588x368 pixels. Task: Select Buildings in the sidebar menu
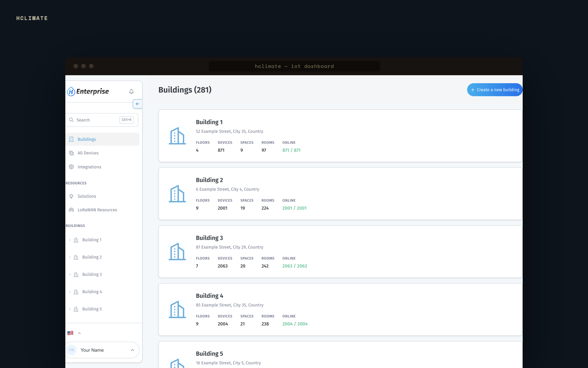click(x=102, y=139)
